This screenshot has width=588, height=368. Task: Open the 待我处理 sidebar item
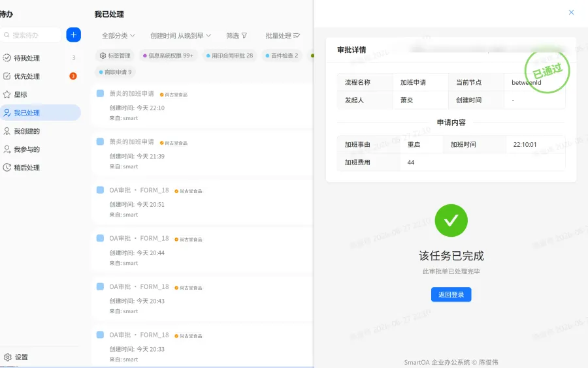40,58
